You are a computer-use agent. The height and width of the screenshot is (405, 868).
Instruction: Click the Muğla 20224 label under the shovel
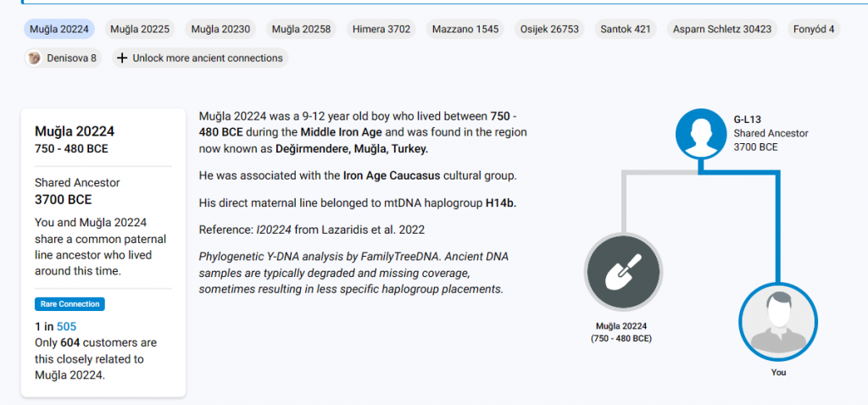click(x=623, y=326)
